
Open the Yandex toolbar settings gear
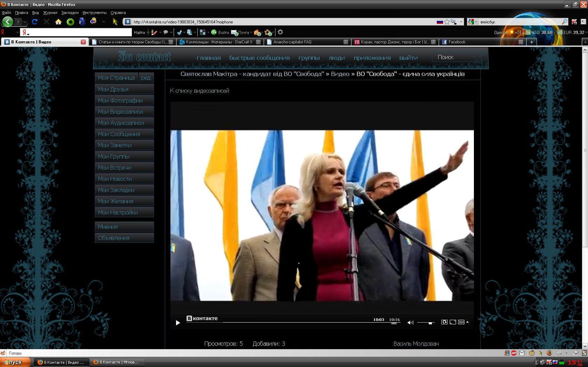click(x=280, y=32)
